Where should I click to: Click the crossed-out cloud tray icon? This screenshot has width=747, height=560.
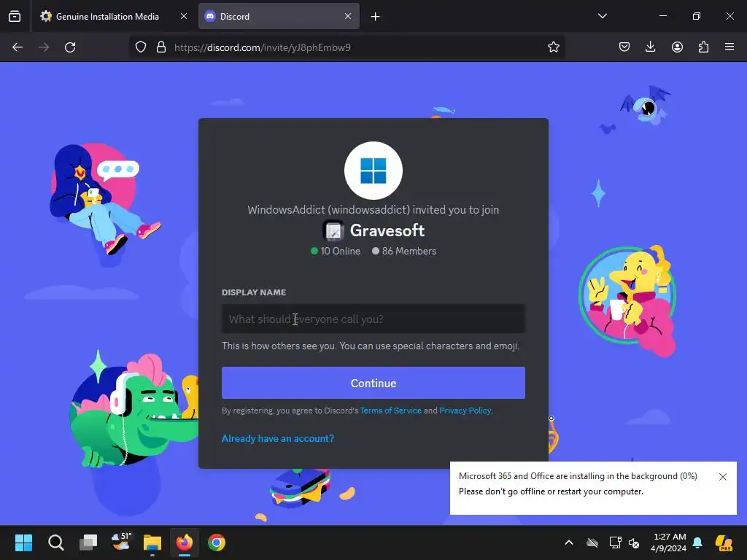point(592,542)
